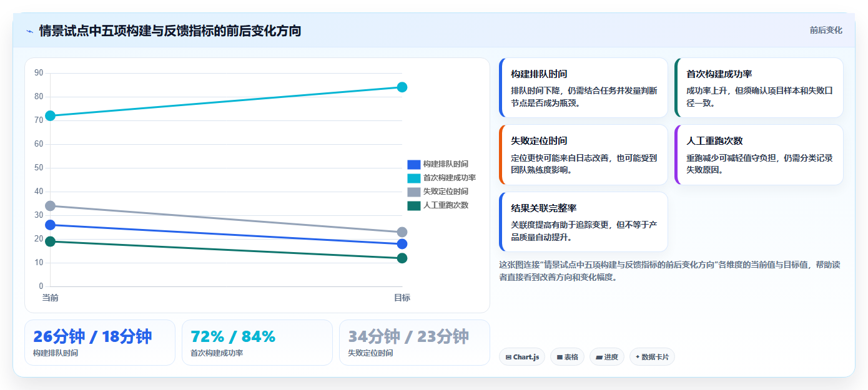Click the 26分钟 / 18分钟 stat card
This screenshot has width=868, height=390.
(100, 343)
